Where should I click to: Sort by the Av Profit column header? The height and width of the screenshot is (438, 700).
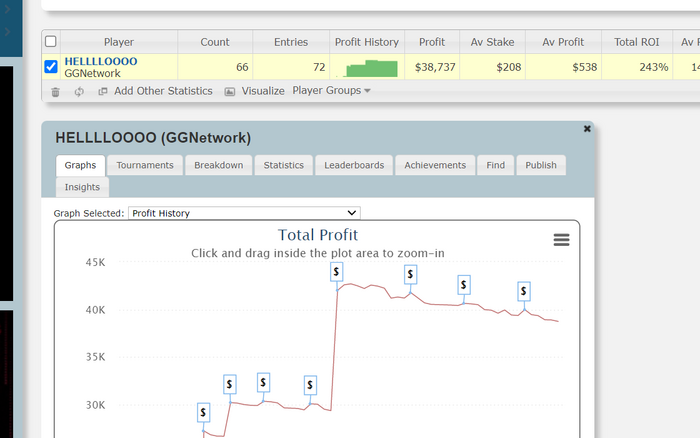tap(563, 42)
